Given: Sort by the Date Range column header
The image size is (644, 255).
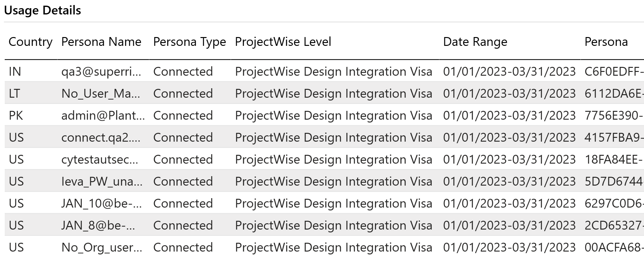Looking at the screenshot, I should pyautogui.click(x=475, y=42).
